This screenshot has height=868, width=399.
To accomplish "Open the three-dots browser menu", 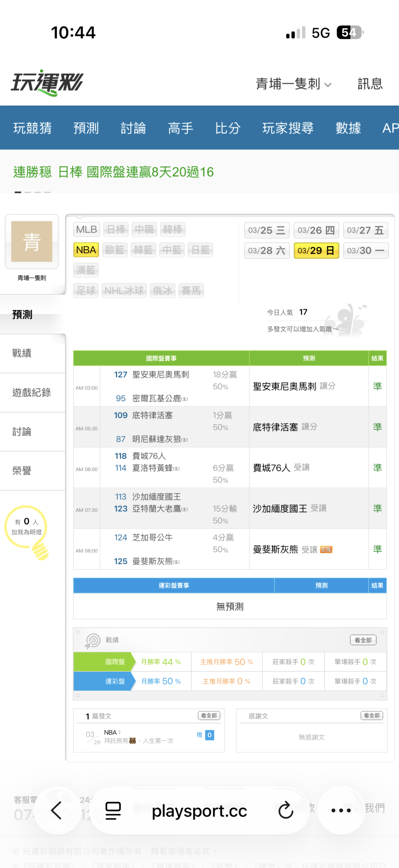I will click(341, 811).
